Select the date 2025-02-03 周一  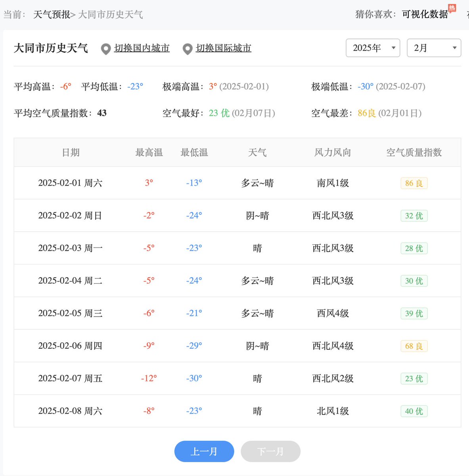click(x=70, y=248)
